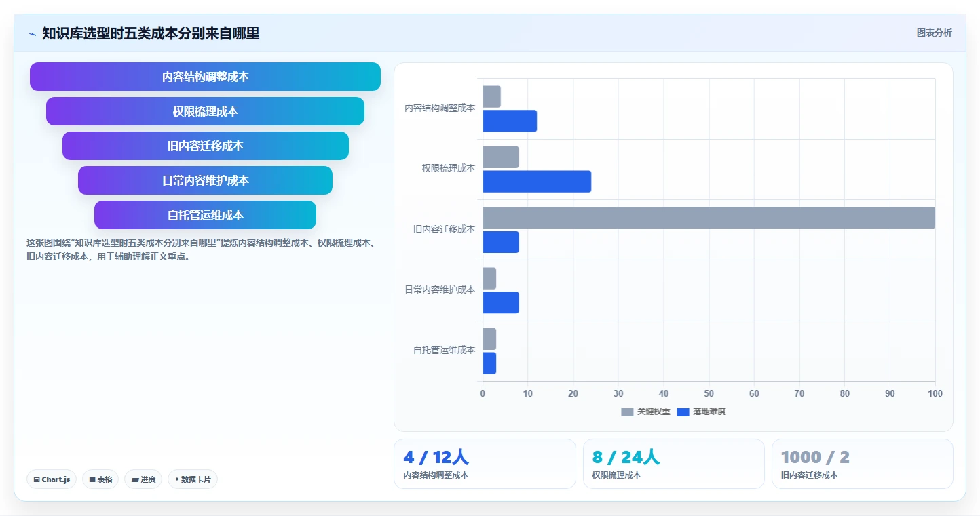Select the 内容结构调整成本 funnel bar
Viewport: 980px width, 516px height.
(x=205, y=77)
